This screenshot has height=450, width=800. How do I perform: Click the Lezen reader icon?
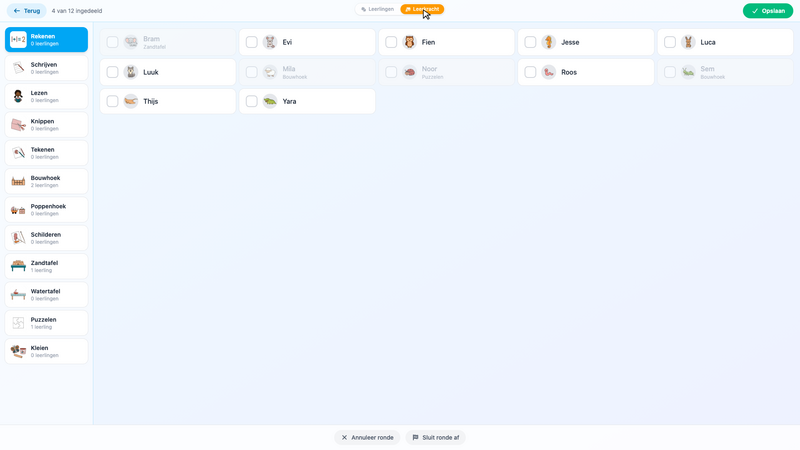tap(18, 96)
